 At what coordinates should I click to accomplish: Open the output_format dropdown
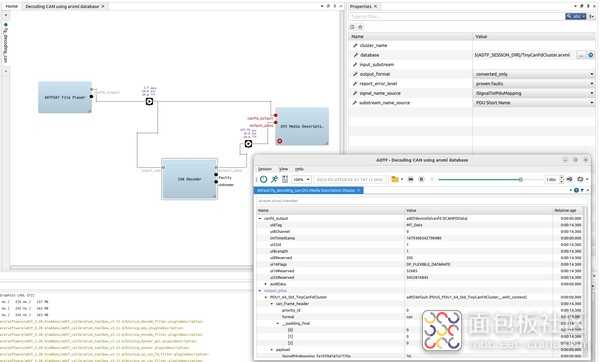click(534, 74)
